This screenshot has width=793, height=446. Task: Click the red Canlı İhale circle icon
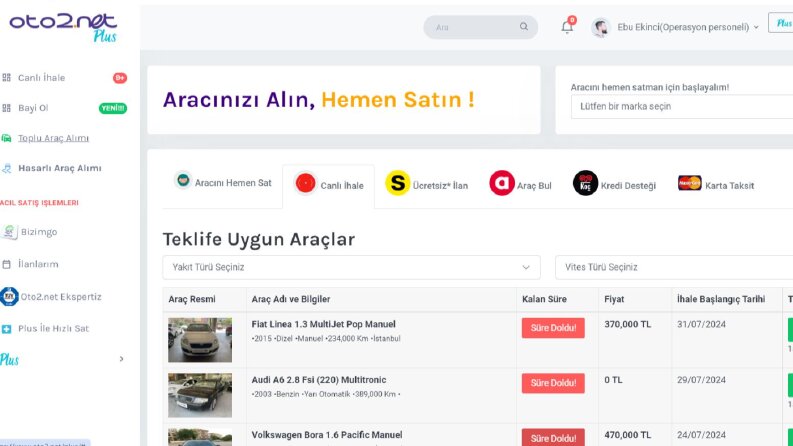tap(305, 183)
